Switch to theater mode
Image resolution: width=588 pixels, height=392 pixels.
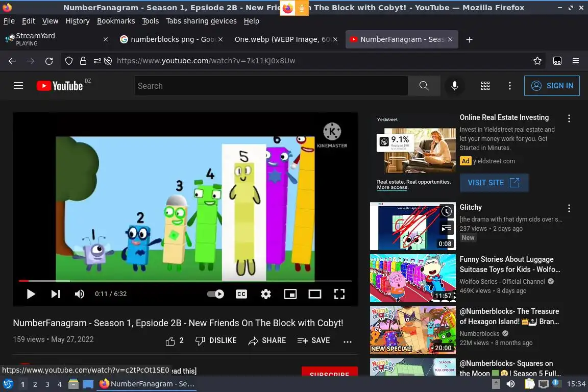point(314,294)
